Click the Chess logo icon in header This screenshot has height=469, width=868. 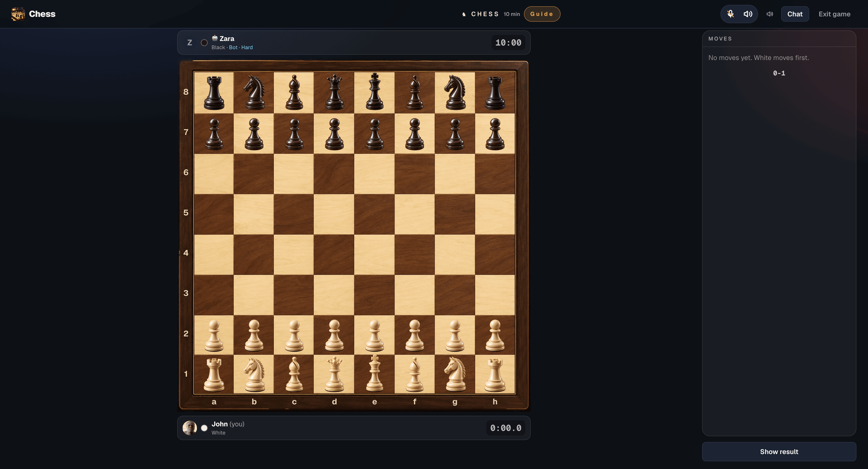[18, 14]
